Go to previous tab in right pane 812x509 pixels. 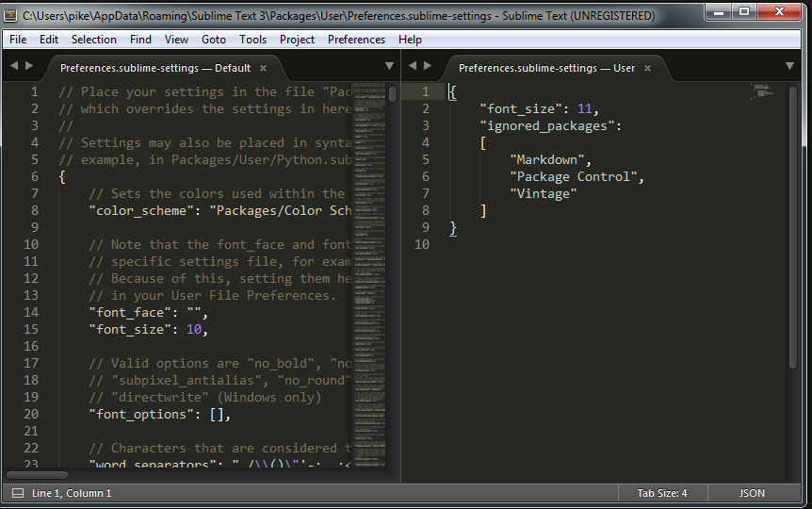coord(413,65)
